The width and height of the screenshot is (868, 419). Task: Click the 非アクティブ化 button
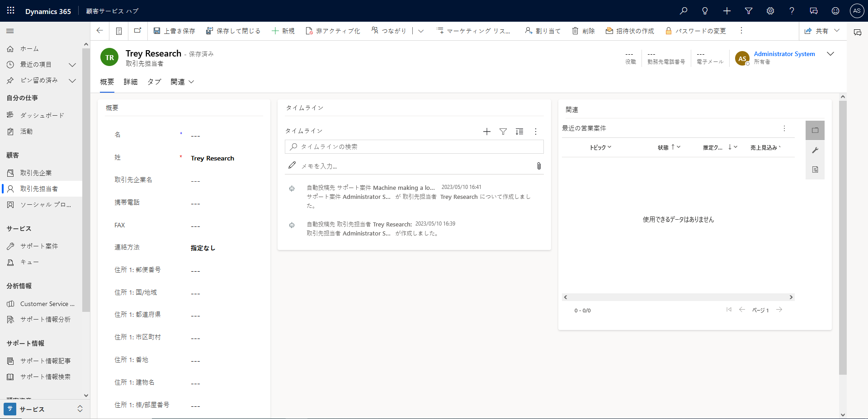pos(333,31)
